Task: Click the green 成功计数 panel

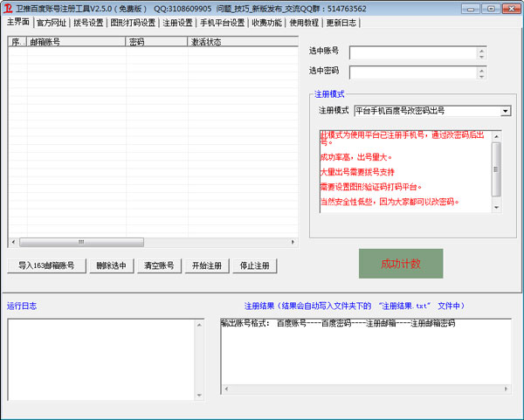Action: (401, 264)
